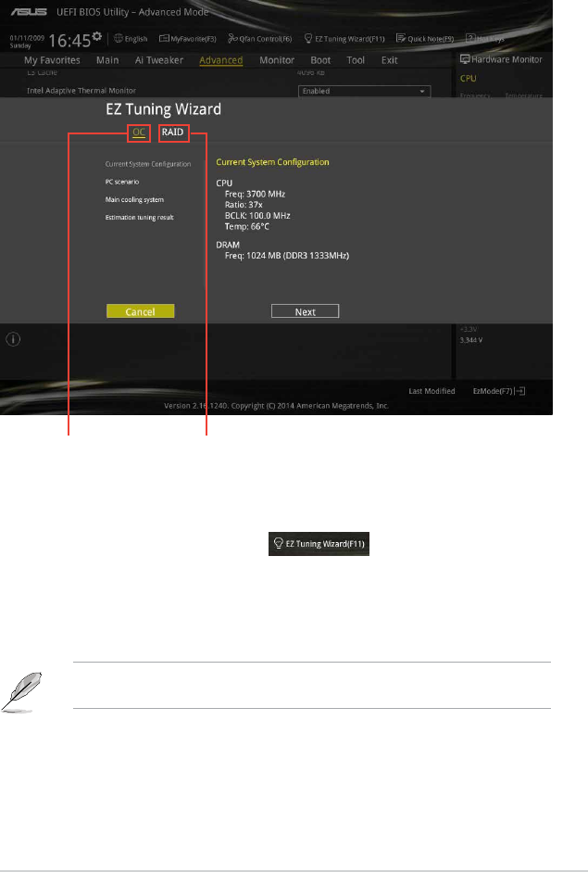The image size is (588, 872).
Task: Click Next to continue the wizard
Action: click(306, 311)
